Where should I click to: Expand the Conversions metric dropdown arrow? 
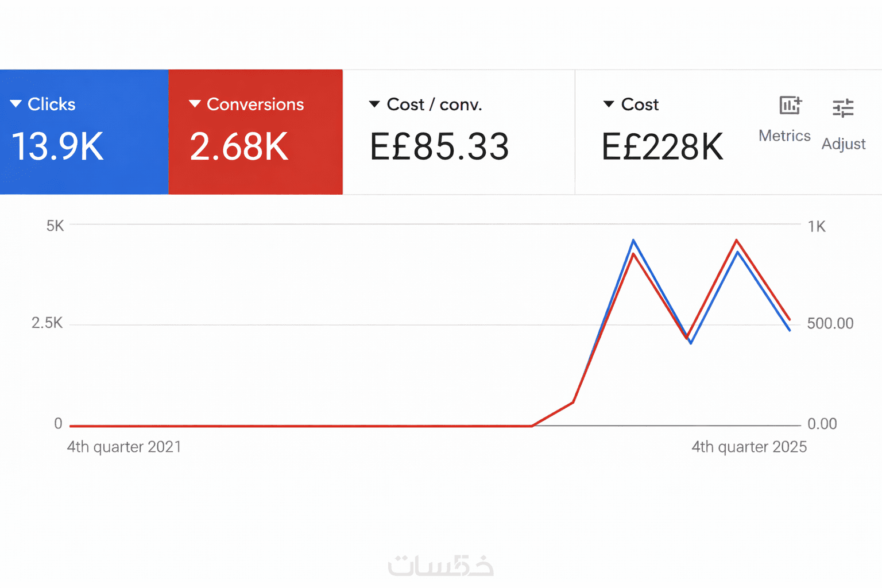pos(195,104)
